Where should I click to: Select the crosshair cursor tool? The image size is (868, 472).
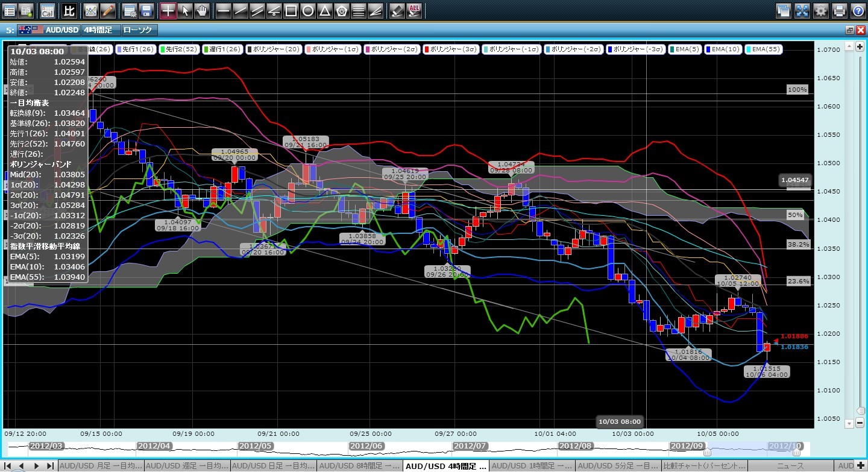[168, 10]
